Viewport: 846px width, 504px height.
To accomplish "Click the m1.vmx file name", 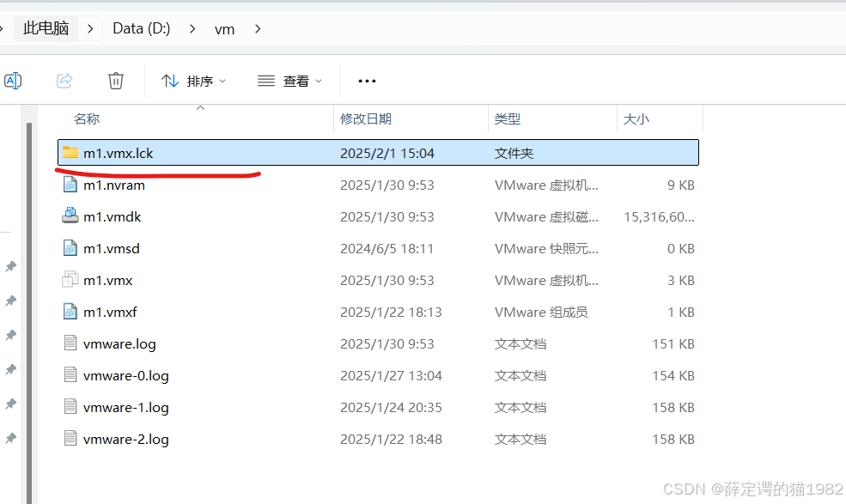I will (x=108, y=281).
